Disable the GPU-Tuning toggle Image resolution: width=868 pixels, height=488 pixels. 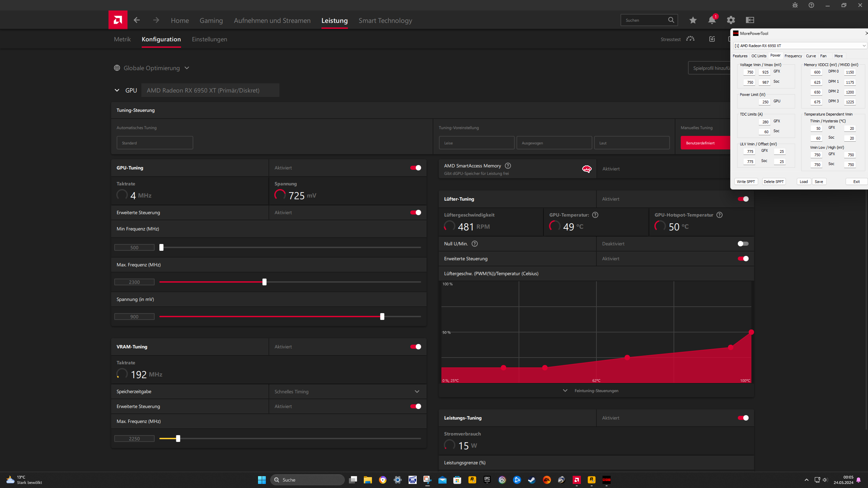click(416, 168)
